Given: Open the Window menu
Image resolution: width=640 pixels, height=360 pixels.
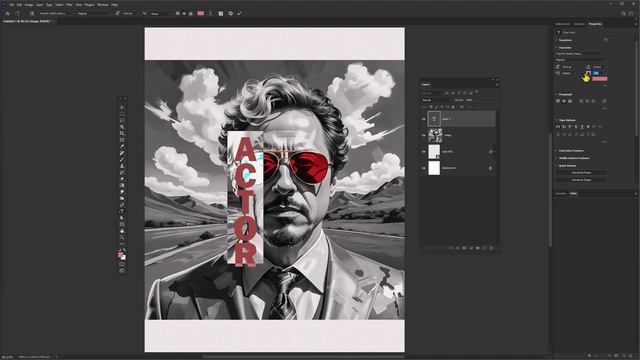Looking at the screenshot, I should pos(103,5).
